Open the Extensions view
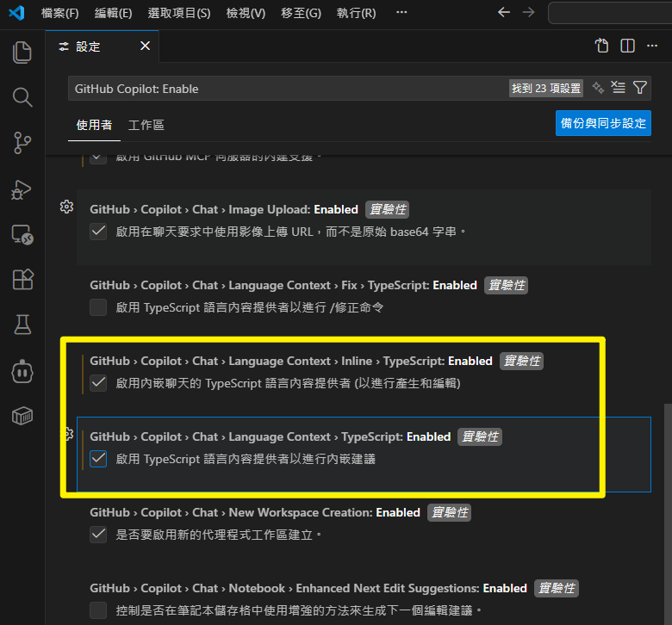The width and height of the screenshot is (672, 625). (22, 279)
